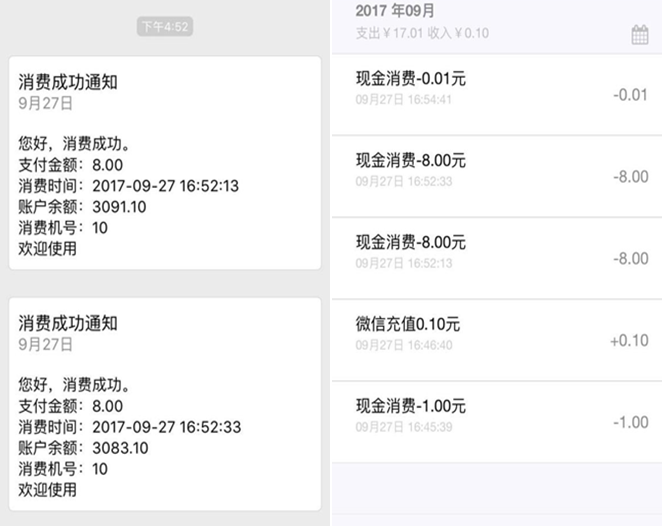This screenshot has height=526, width=663.
Task: Open the 微信充值0.10元 recharge record
Action: point(497,340)
